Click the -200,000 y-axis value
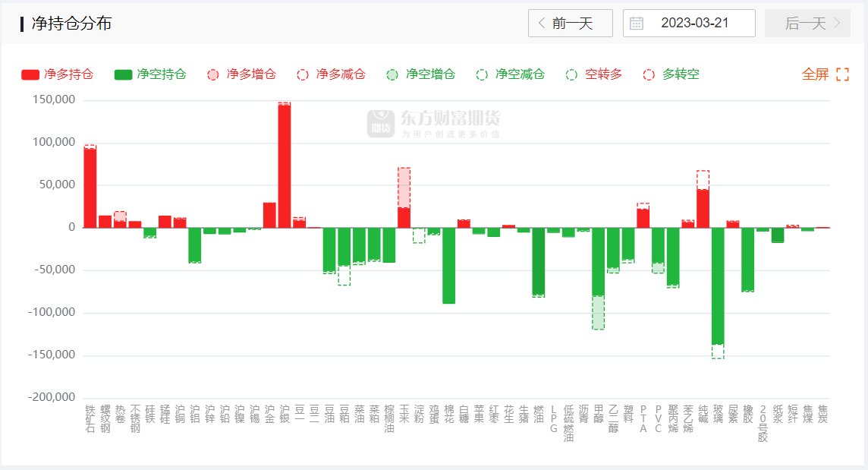Viewport: 868px width, 470px height. point(52,397)
